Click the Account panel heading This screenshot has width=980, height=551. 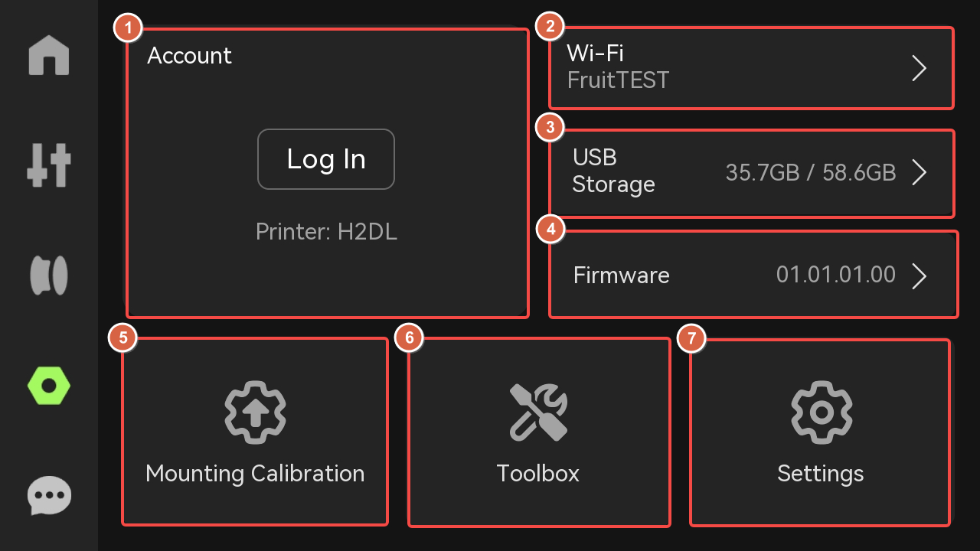coord(190,56)
